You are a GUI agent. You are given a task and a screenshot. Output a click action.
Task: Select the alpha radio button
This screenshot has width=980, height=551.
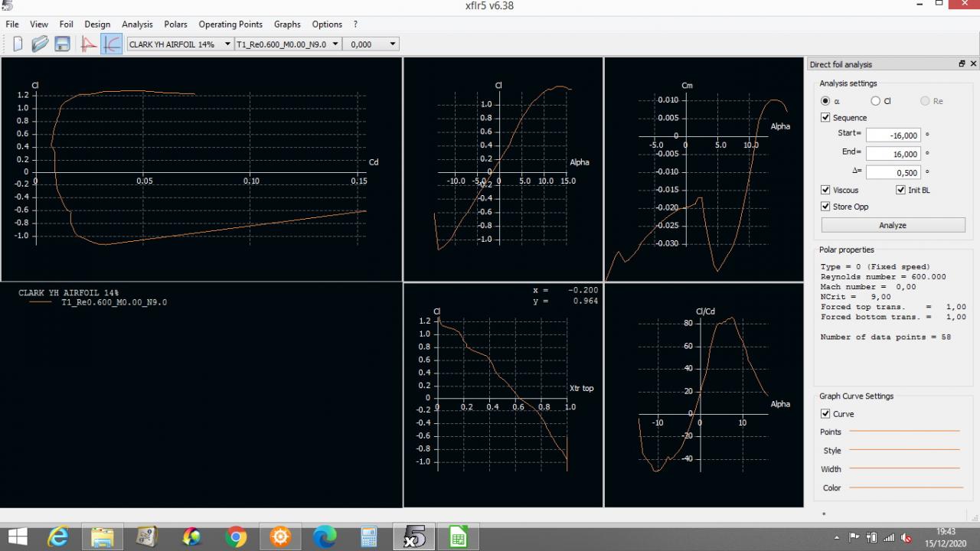pyautogui.click(x=825, y=101)
